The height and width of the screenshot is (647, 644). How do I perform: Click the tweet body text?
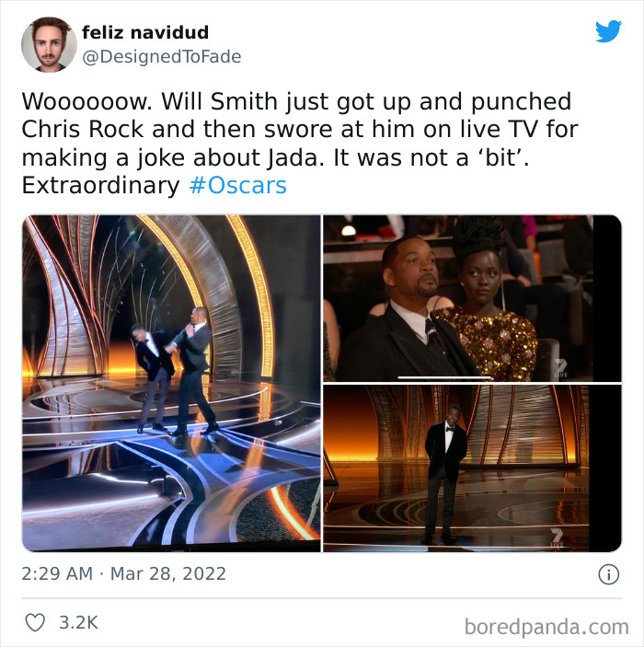300,144
